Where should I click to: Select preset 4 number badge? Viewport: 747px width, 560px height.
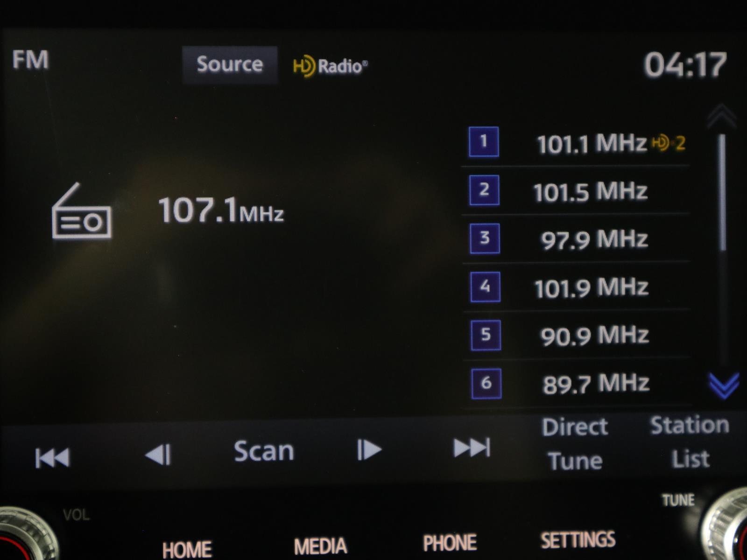[485, 287]
